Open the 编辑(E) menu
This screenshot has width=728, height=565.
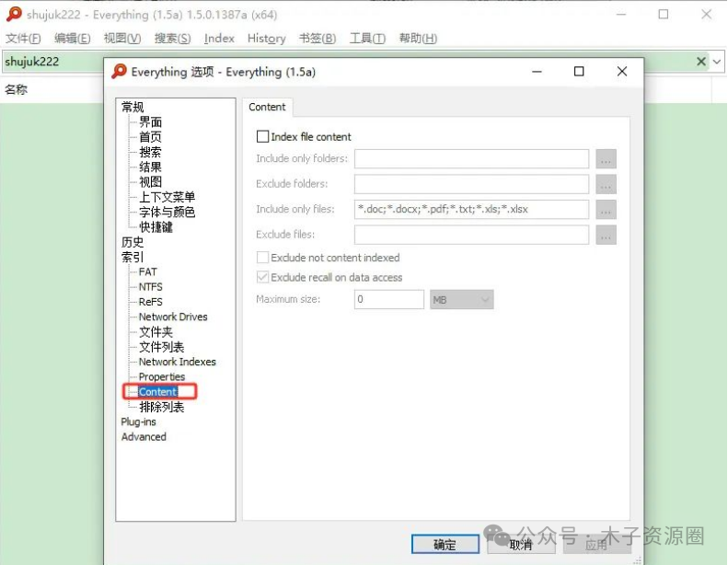(x=73, y=38)
